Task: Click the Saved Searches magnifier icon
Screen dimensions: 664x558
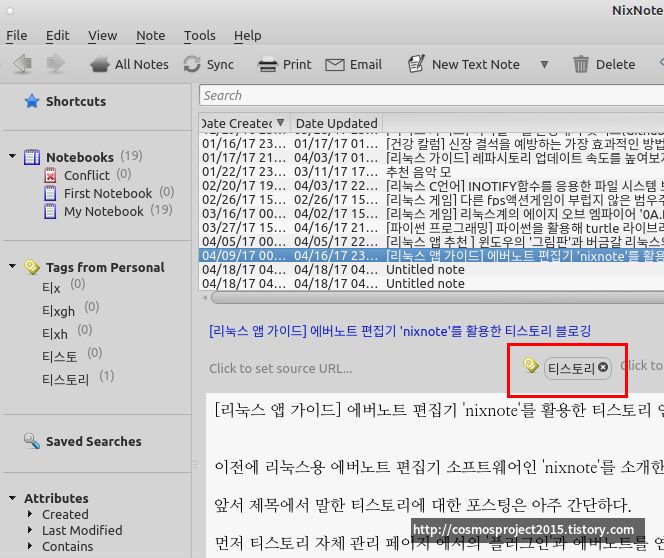Action: [32, 441]
